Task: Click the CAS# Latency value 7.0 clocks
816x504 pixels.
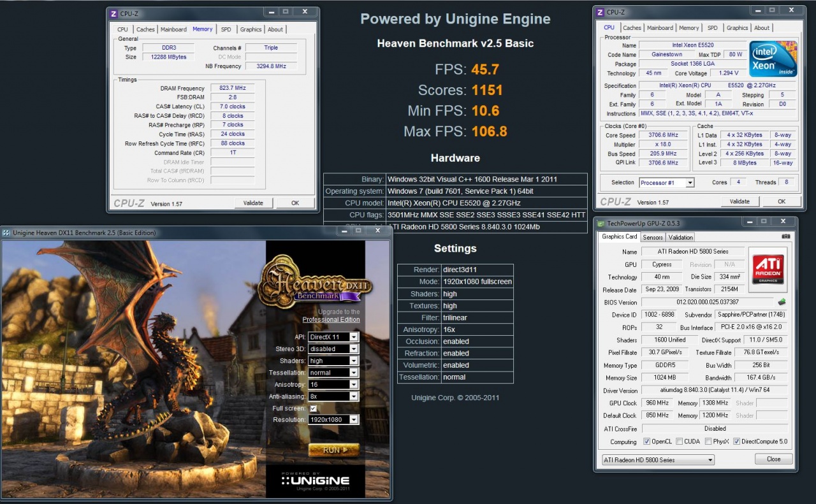Action: 233,107
